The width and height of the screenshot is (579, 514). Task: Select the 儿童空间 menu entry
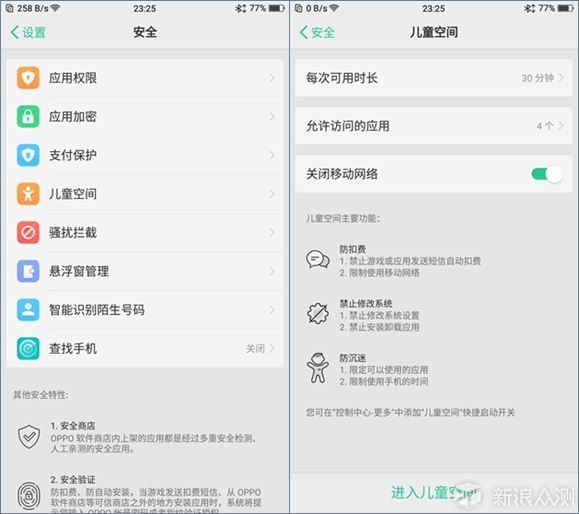(x=145, y=194)
